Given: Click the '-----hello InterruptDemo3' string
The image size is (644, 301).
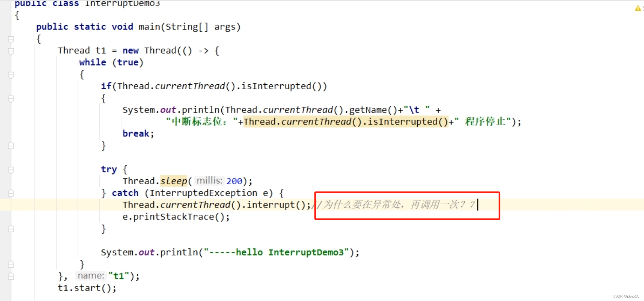Looking at the screenshot, I should (276, 252).
